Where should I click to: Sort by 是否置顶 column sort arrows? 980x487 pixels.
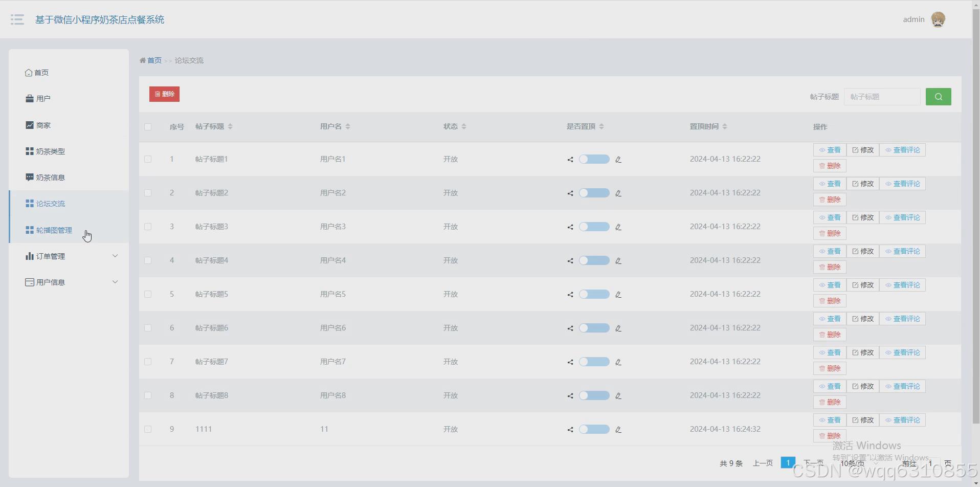point(602,126)
